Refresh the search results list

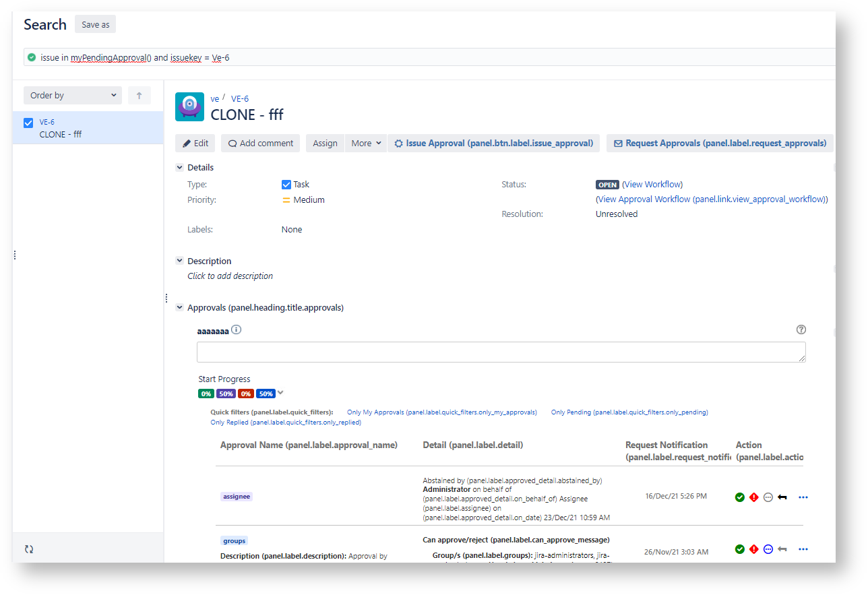(x=29, y=549)
